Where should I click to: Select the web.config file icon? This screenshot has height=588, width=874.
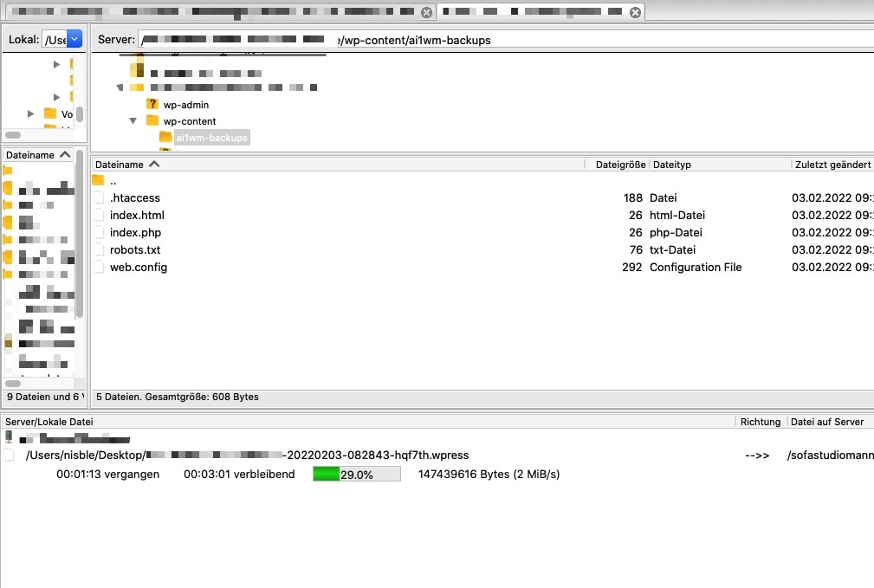[99, 268]
